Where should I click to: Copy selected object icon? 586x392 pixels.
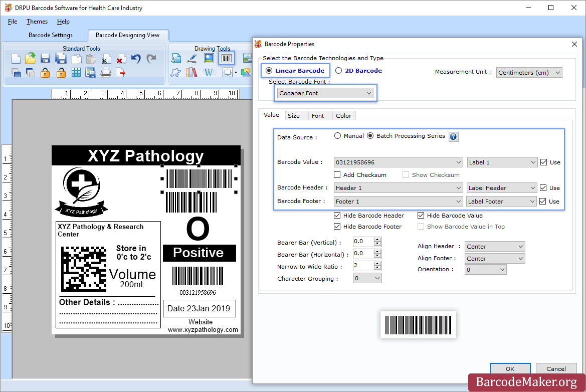[x=76, y=59]
